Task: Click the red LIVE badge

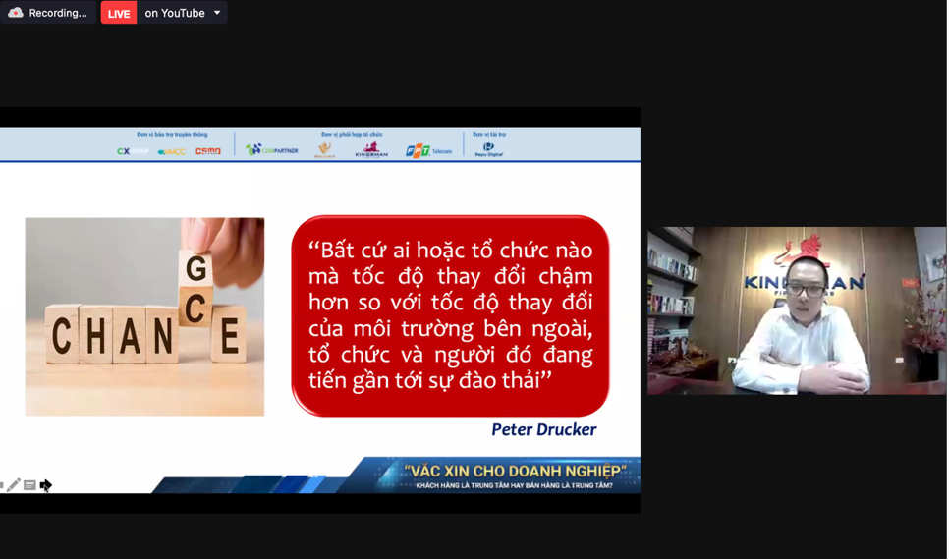Action: [119, 13]
